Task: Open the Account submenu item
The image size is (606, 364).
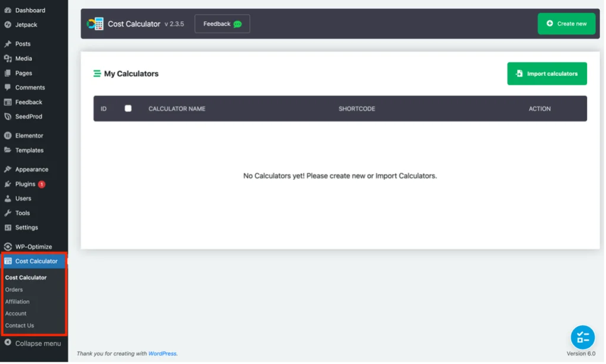Action: (16, 314)
